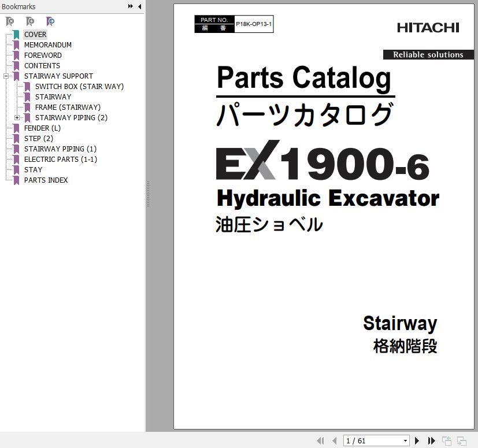
Task: Select the STAIRWAY SUPPORT bookmark
Action: click(x=58, y=76)
